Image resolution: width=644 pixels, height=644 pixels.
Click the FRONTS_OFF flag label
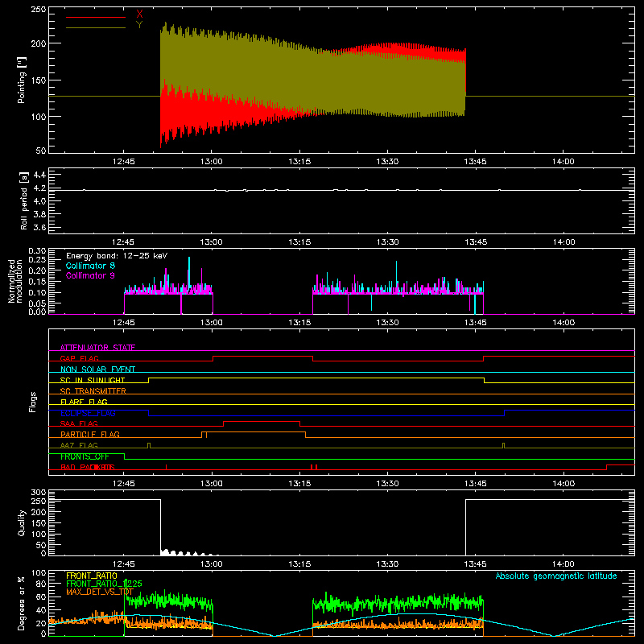tap(85, 456)
